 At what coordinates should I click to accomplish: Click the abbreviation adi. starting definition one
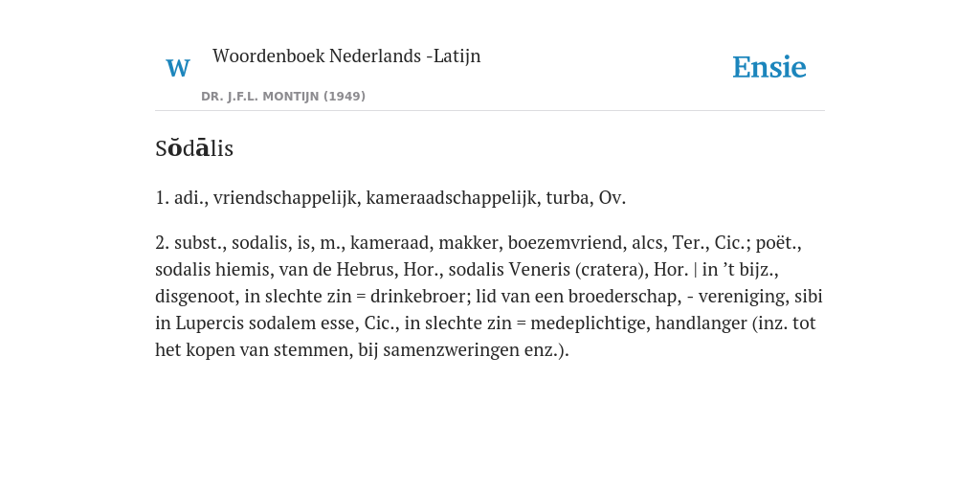191,198
